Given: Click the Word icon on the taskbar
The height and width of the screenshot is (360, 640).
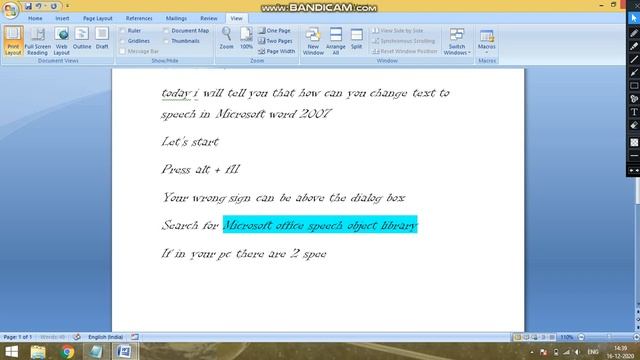Looking at the screenshot, I should click(x=124, y=351).
